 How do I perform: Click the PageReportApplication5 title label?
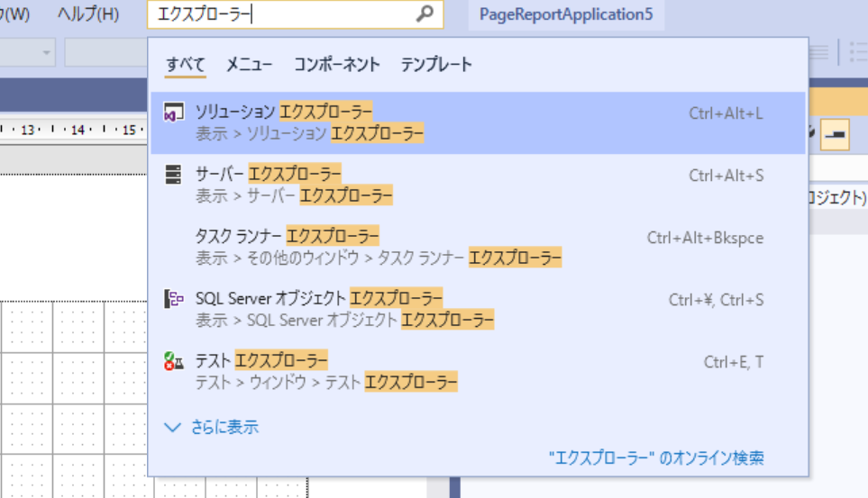(x=566, y=14)
